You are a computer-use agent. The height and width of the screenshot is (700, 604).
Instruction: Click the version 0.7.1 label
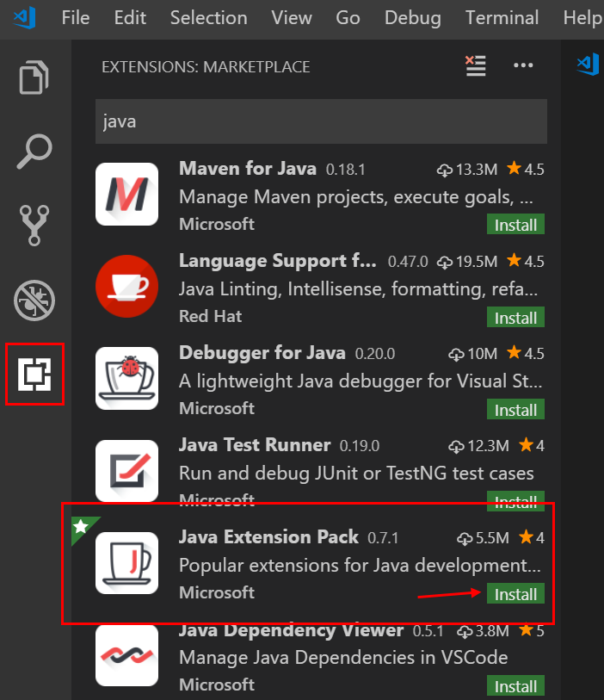383,538
